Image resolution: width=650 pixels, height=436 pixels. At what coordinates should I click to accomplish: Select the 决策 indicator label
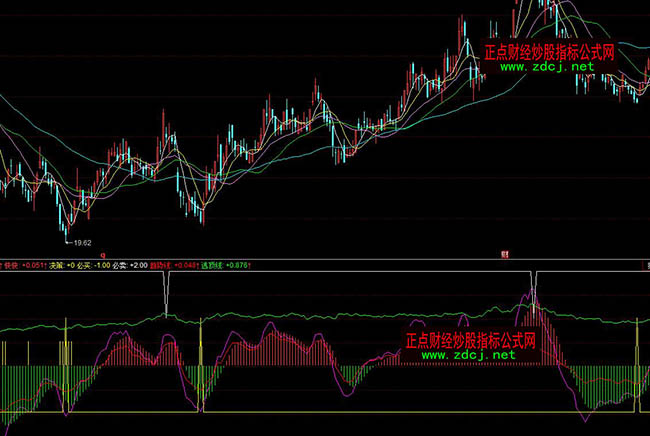click(x=57, y=266)
